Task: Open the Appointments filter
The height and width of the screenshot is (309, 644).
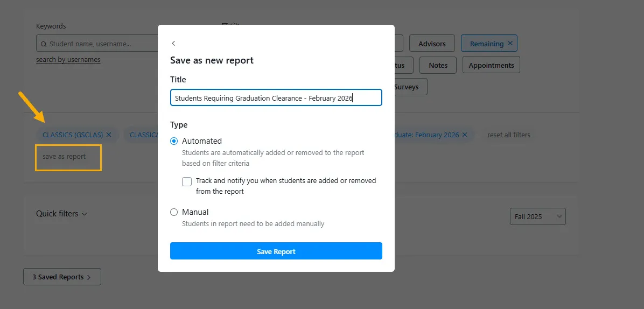Action: [491, 65]
